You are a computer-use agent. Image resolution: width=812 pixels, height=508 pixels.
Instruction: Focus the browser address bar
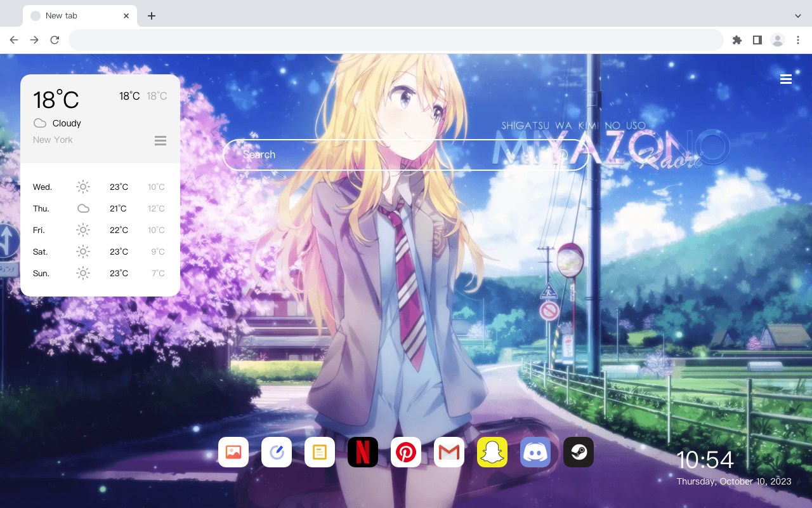(396, 40)
